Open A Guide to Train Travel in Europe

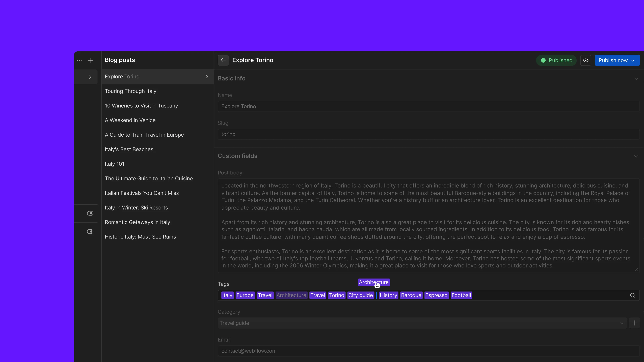pyautogui.click(x=157, y=135)
